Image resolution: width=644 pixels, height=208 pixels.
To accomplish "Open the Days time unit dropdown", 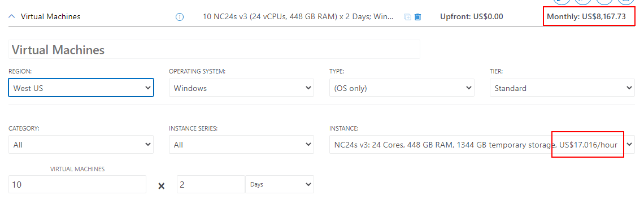I will point(280,185).
